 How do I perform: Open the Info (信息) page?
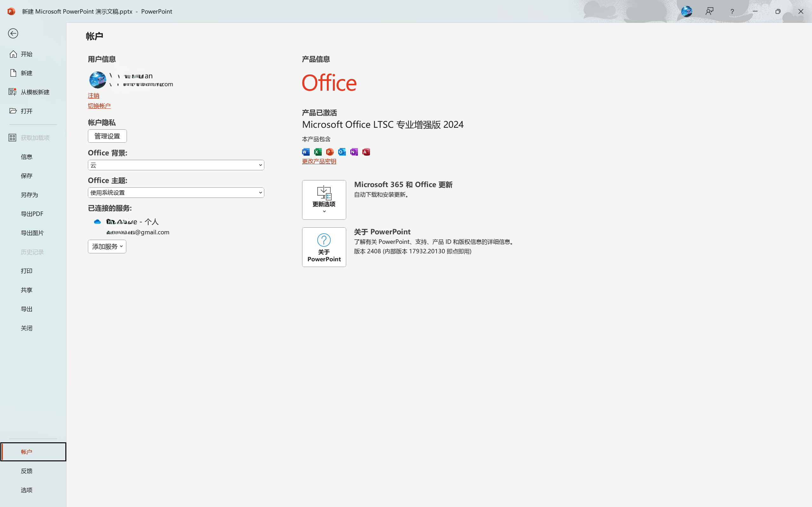(33, 157)
